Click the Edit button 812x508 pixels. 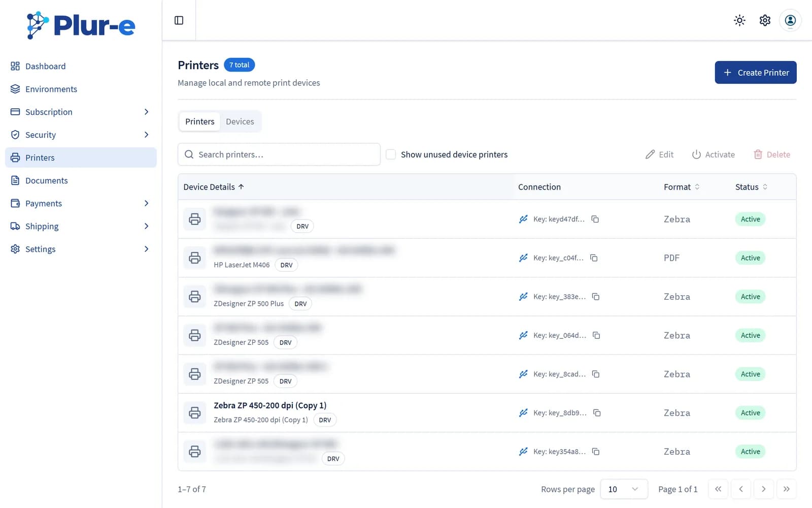pos(659,154)
